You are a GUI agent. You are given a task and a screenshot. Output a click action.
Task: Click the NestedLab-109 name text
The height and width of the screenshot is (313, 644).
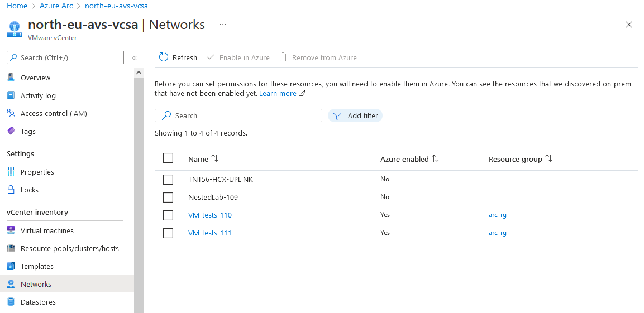click(213, 198)
